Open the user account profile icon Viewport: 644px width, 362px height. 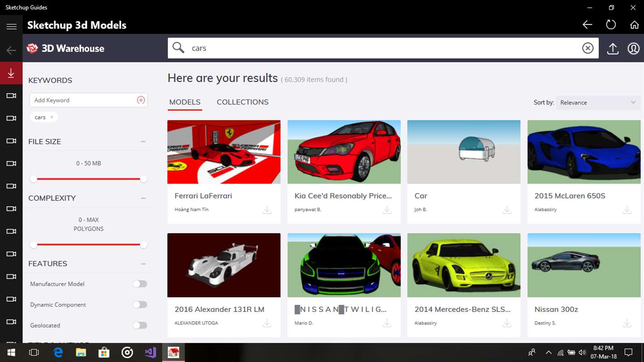633,48
